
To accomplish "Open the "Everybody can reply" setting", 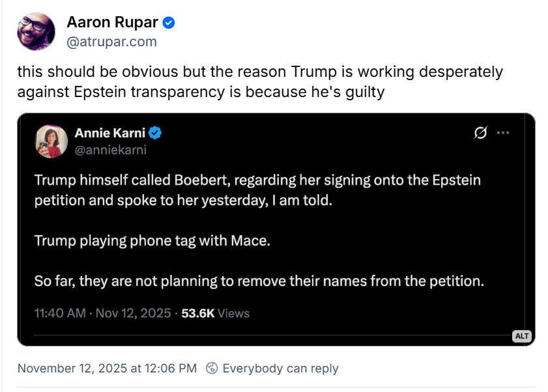I will [280, 369].
